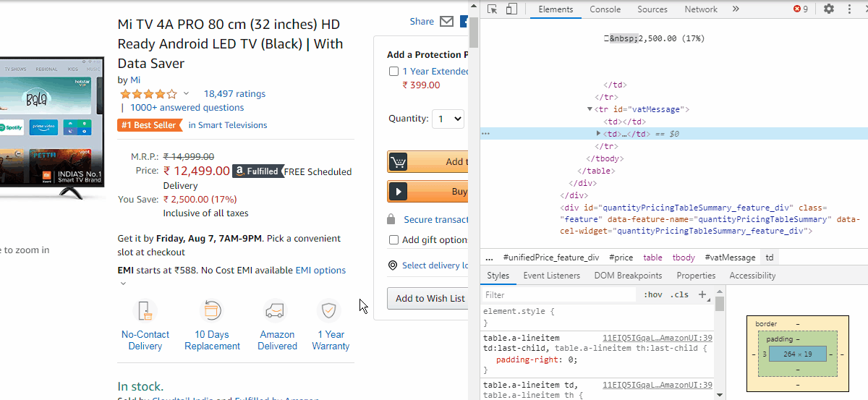Check the 1 Year Extended warranty box
Image resolution: width=868 pixels, height=400 pixels.
393,71
